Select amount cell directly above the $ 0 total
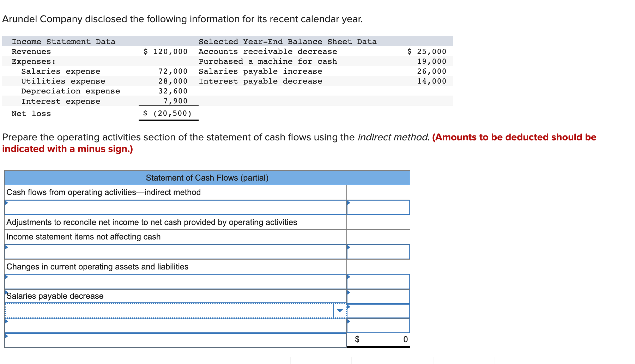 tap(378, 326)
